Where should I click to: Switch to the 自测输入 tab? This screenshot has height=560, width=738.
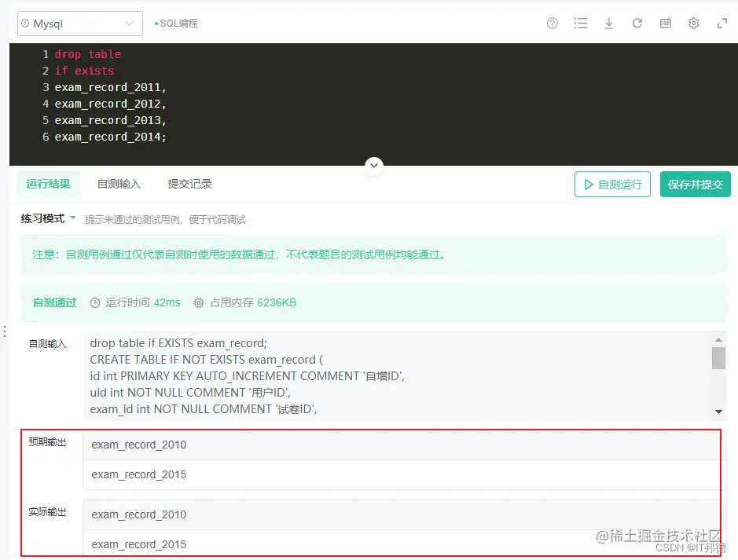(119, 184)
